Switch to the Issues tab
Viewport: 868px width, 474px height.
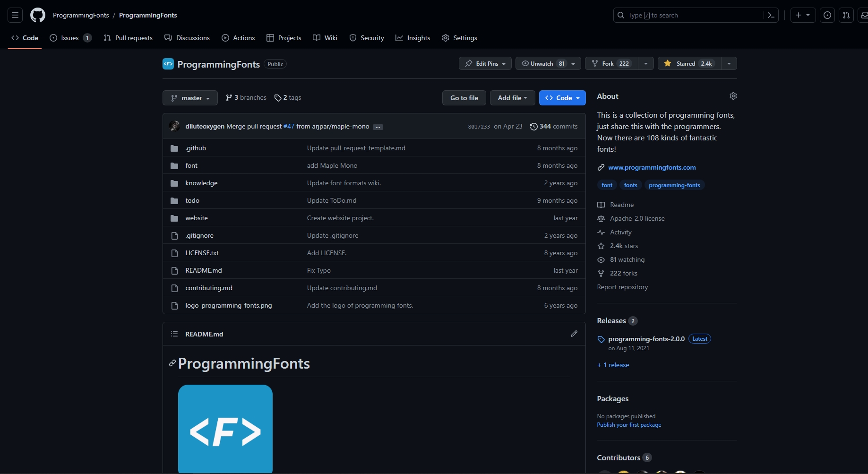[x=70, y=38]
